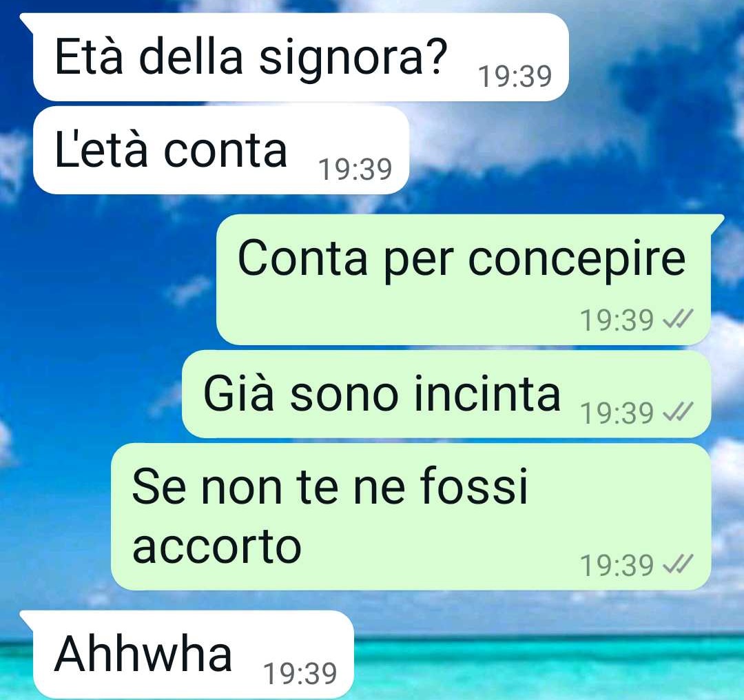Click the timestamp beside 'Già sono incinta'

pyautogui.click(x=617, y=413)
